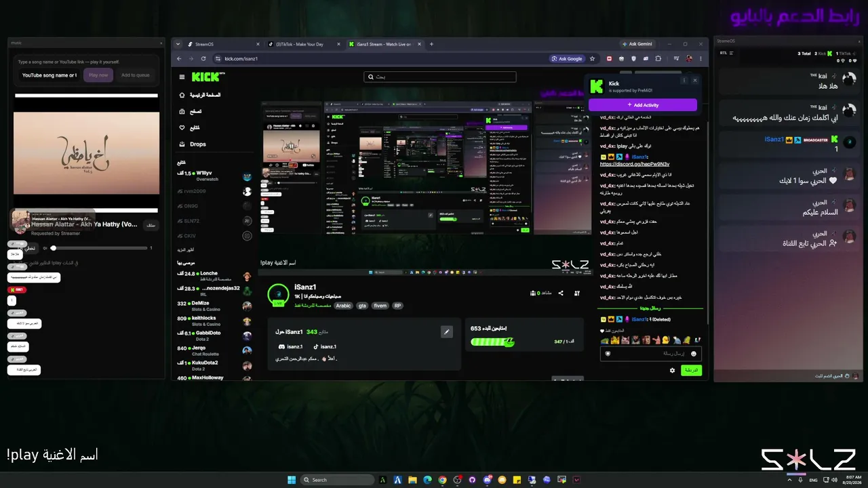Close the Kick PreMiD popup
The height and width of the screenshot is (488, 868).
click(x=694, y=80)
